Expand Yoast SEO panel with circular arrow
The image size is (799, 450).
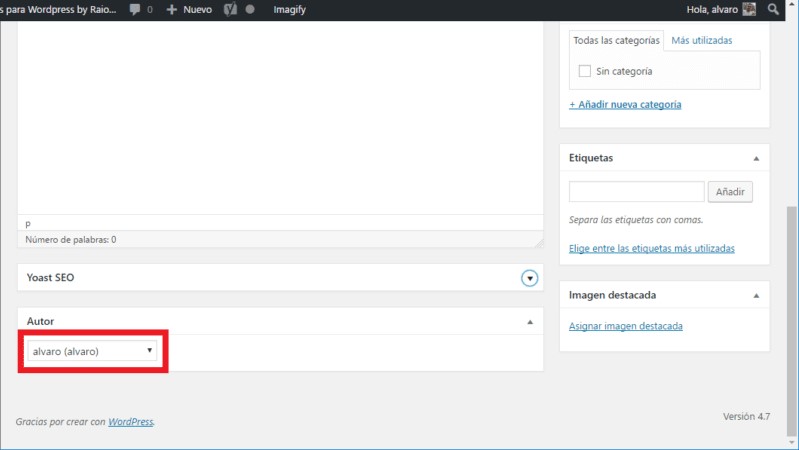(530, 278)
